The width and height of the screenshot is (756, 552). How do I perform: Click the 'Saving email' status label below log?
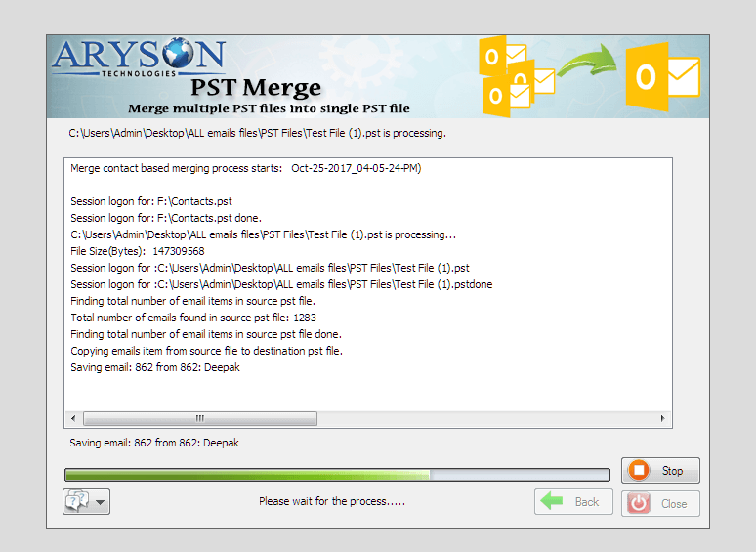coord(154,443)
